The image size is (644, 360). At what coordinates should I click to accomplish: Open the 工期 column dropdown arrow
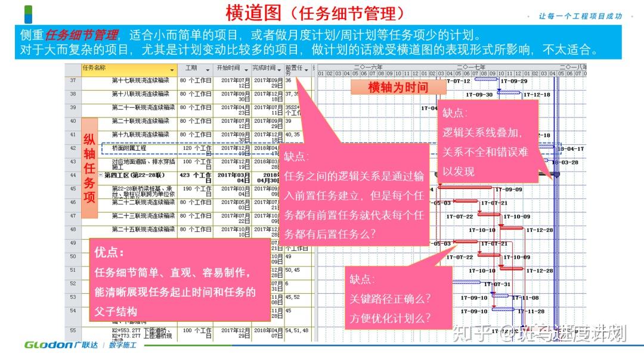pos(208,70)
